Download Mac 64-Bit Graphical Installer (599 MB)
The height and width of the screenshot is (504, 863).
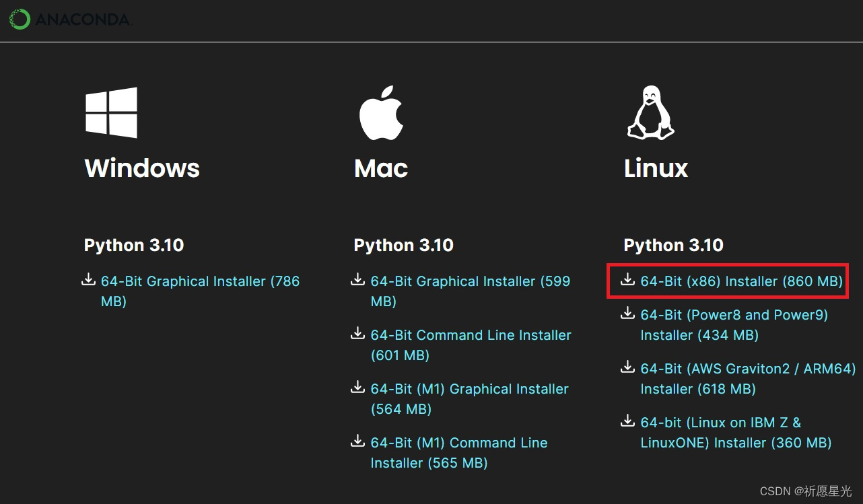[x=471, y=291]
